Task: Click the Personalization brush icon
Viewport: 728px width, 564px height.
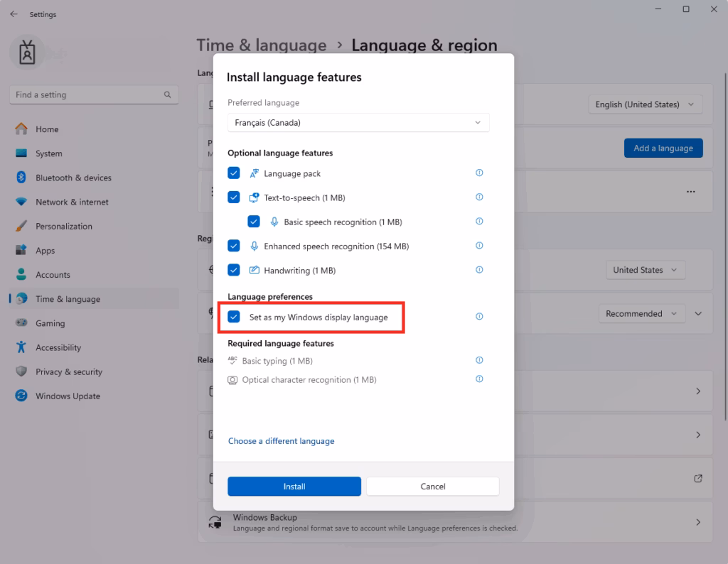Action: pos(21,226)
